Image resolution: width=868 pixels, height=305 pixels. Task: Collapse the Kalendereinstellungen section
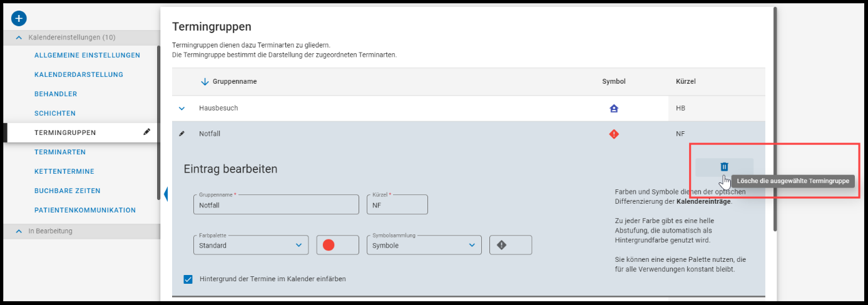tap(19, 37)
